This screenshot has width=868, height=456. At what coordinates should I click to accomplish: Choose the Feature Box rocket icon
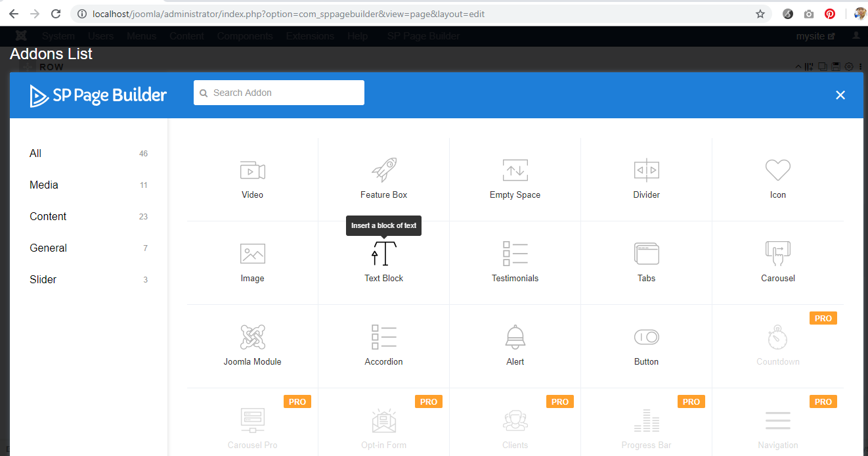tap(383, 170)
